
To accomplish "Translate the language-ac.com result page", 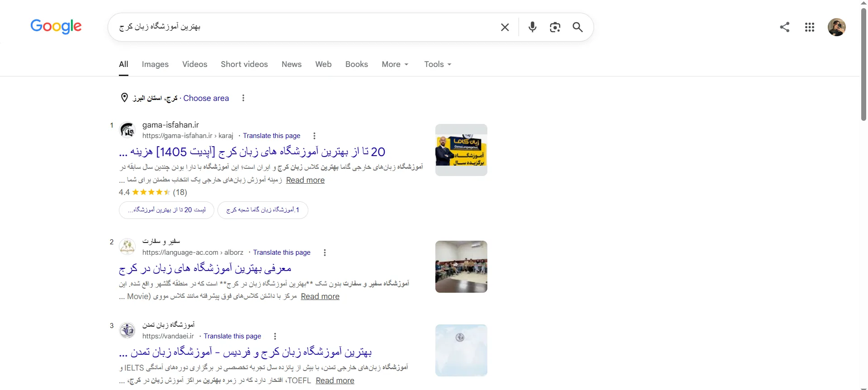I will pyautogui.click(x=282, y=252).
